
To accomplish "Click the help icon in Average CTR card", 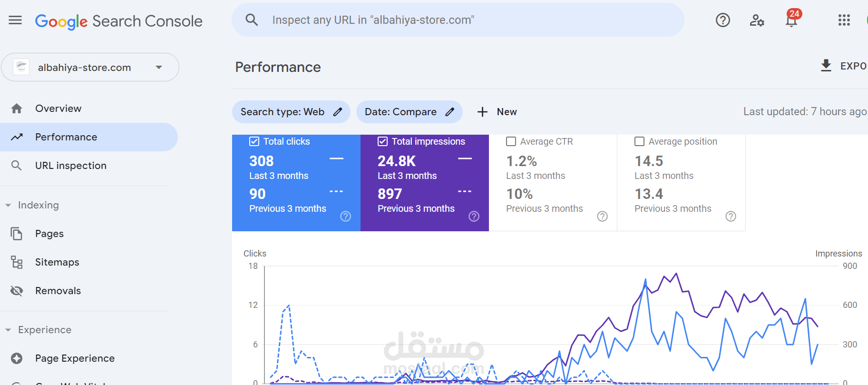I will 602,217.
